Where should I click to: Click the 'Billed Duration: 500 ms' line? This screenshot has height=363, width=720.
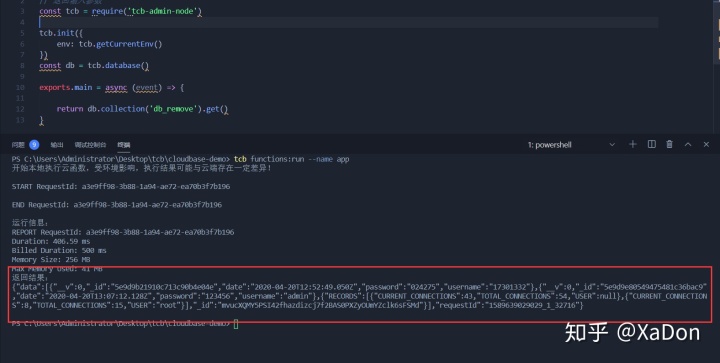click(x=59, y=251)
